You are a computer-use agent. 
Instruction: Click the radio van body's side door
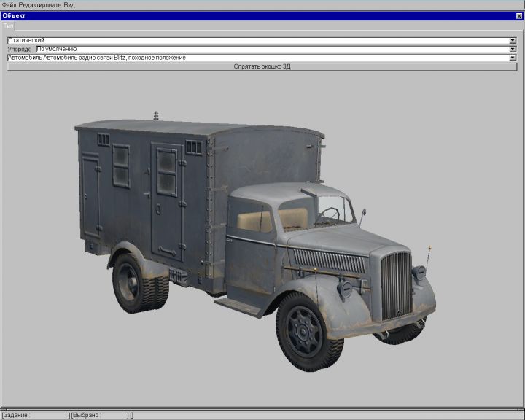(166, 201)
